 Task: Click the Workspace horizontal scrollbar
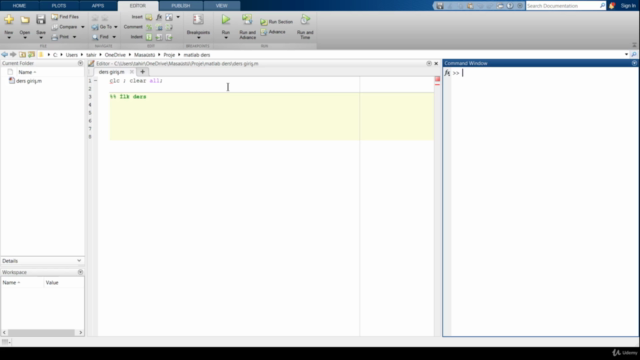click(42, 333)
